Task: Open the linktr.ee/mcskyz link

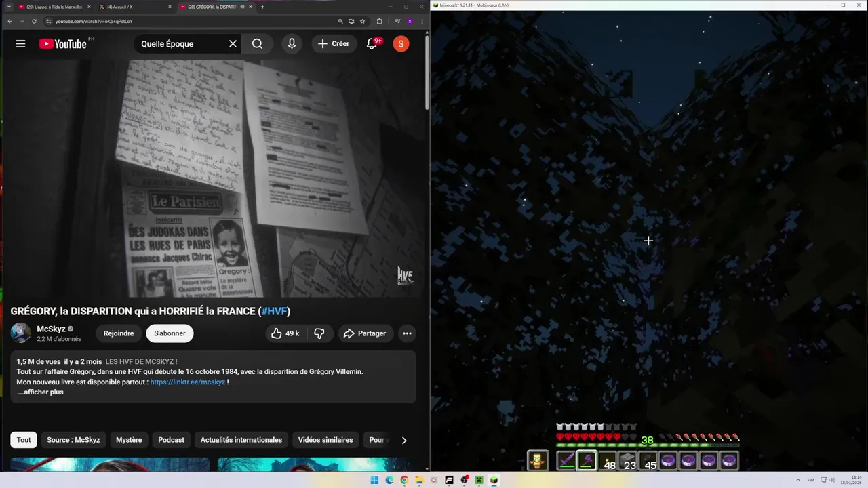Action: pyautogui.click(x=187, y=382)
